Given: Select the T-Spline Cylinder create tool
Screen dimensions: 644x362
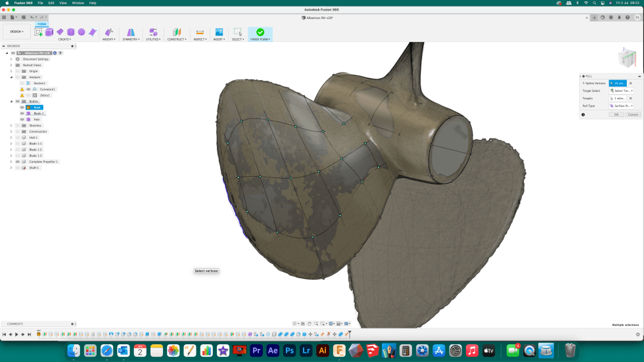Looking at the screenshot, I should [71, 32].
